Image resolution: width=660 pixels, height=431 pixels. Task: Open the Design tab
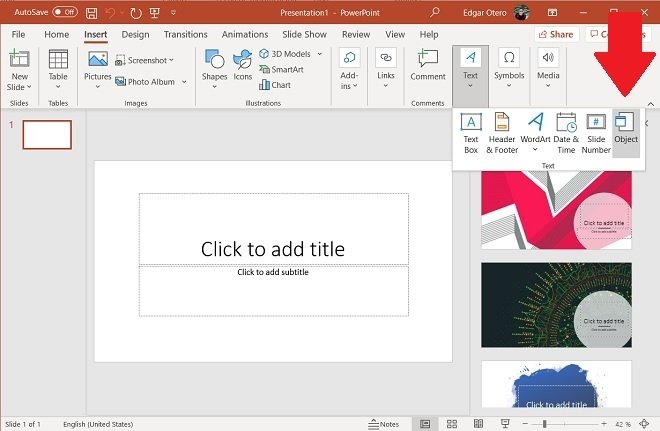pyautogui.click(x=135, y=35)
